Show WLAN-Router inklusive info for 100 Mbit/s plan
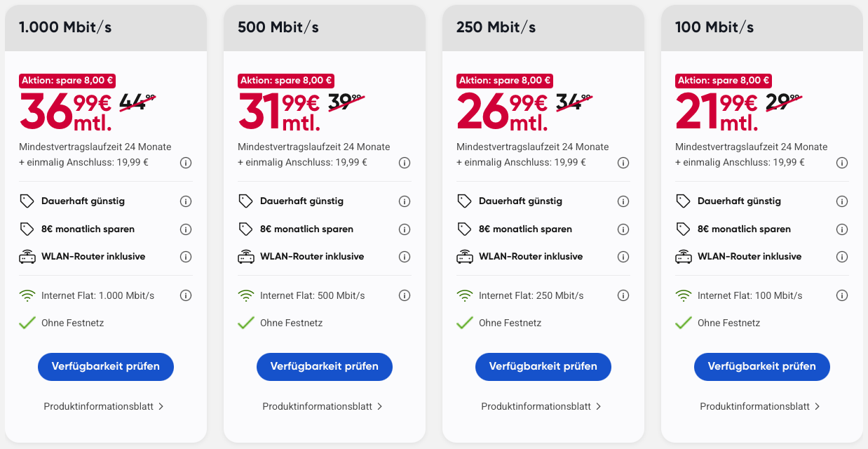The height and width of the screenshot is (449, 868). [x=842, y=257]
